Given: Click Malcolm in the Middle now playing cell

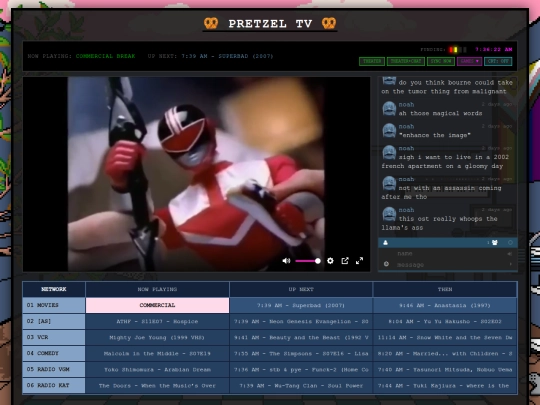Looking at the screenshot, I should [157, 353].
